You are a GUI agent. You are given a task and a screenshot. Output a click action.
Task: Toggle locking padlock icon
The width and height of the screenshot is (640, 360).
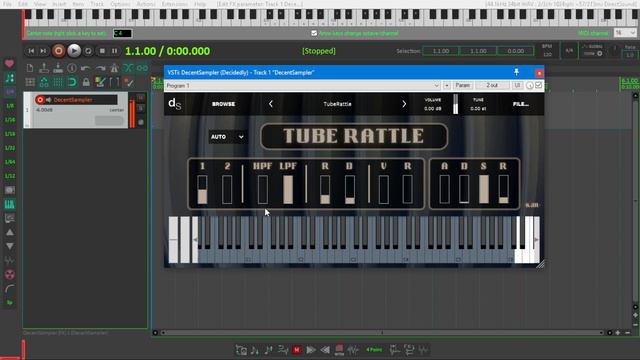click(86, 82)
